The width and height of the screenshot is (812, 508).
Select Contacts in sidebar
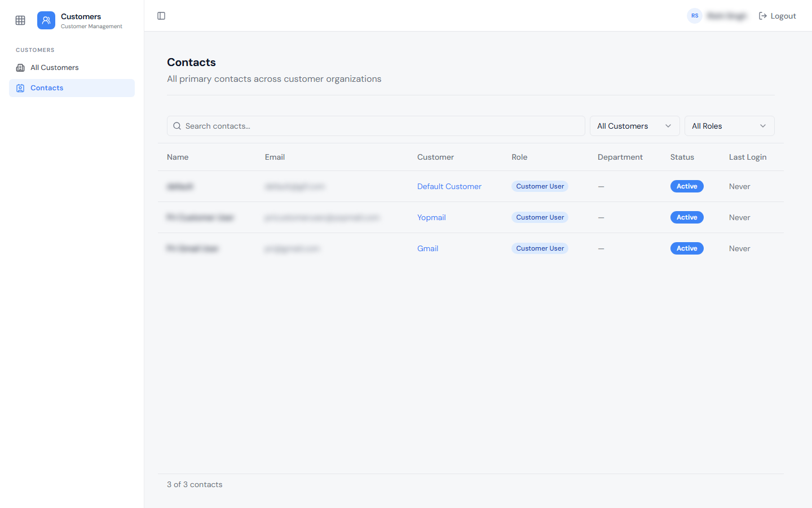[x=72, y=88]
